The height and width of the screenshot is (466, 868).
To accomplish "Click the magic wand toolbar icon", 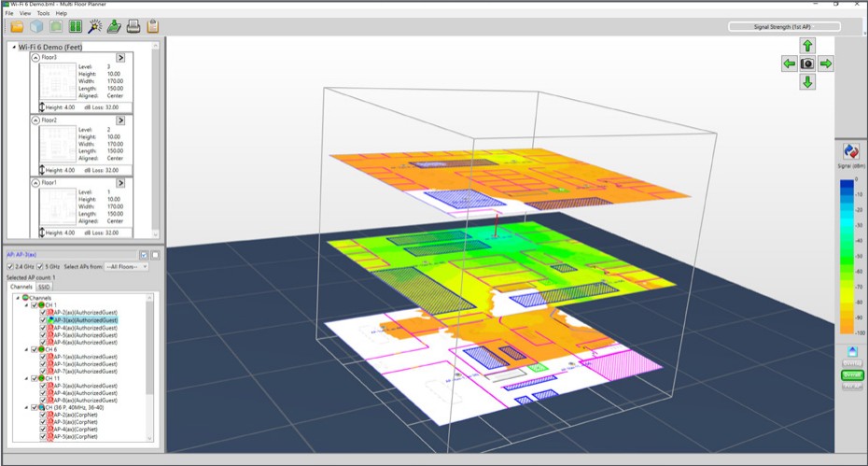I will pyautogui.click(x=95, y=26).
